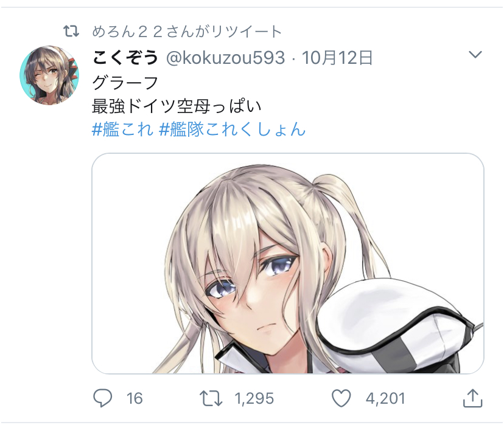Open the #艦隊これくしょん hashtag
Viewport: 504px width, 425px height.
pos(232,130)
